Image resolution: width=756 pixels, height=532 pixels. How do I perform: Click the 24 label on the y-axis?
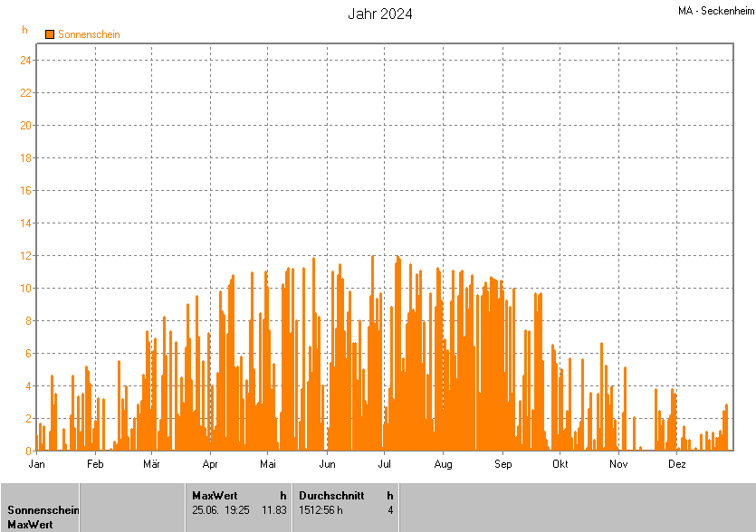point(26,61)
